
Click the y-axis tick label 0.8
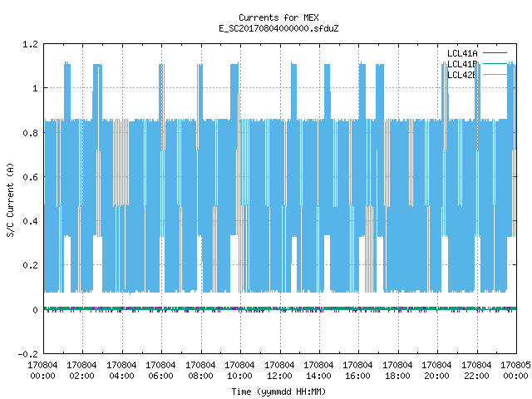(x=30, y=133)
